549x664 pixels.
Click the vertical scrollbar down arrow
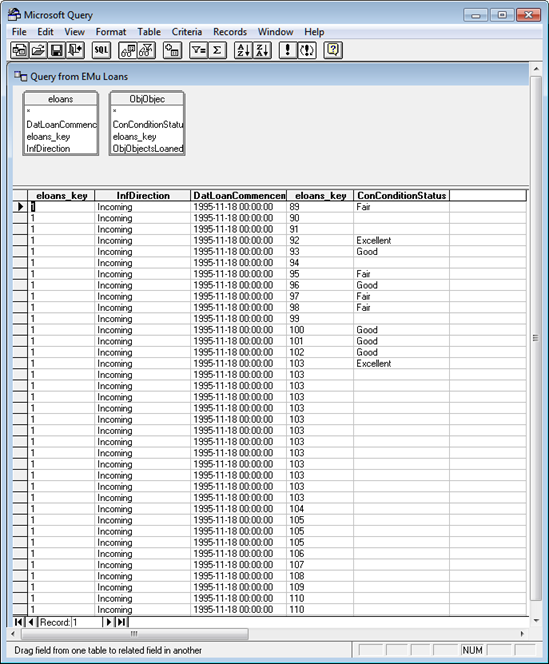(x=536, y=621)
